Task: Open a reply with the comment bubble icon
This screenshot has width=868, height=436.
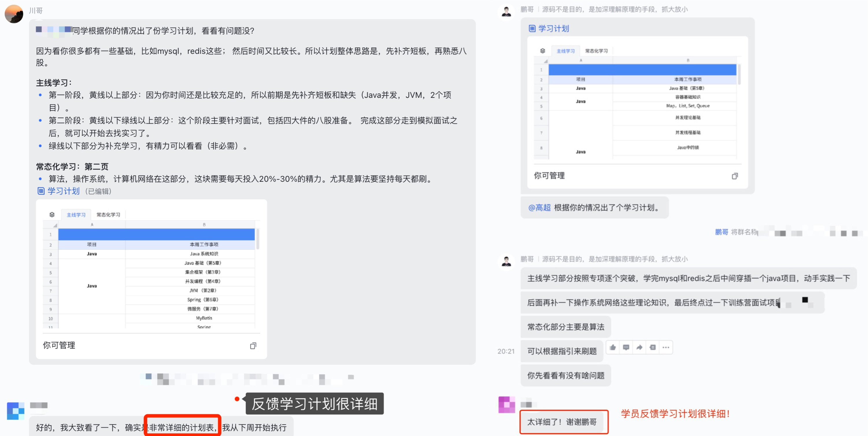Action: [x=626, y=347]
